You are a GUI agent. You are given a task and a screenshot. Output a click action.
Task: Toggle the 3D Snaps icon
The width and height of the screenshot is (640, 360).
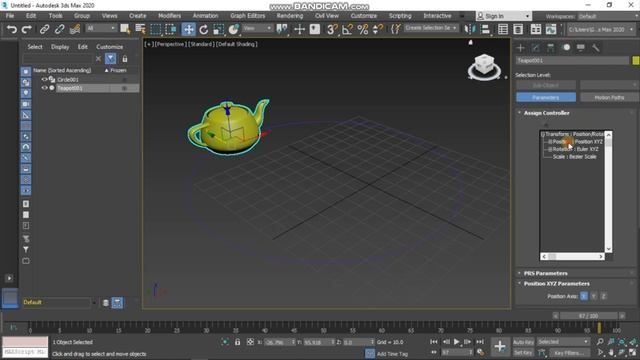click(x=332, y=29)
